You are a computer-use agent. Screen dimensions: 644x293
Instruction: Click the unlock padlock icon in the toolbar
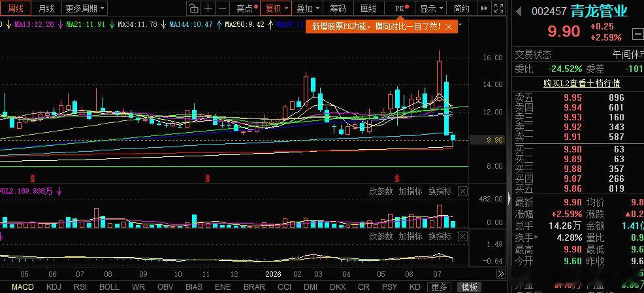click(x=193, y=9)
